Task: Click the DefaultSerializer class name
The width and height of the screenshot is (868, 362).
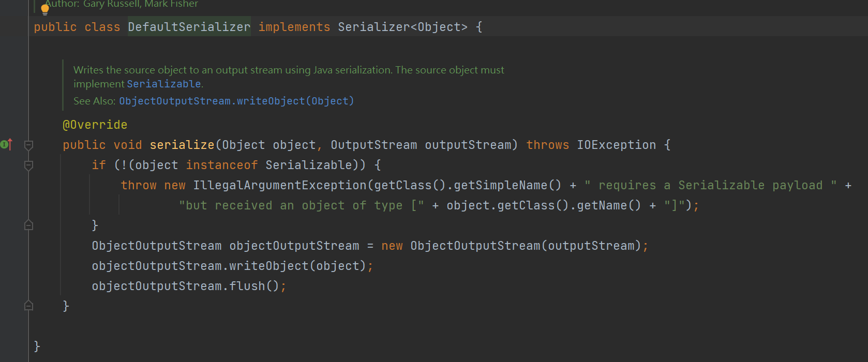Action: (x=189, y=27)
